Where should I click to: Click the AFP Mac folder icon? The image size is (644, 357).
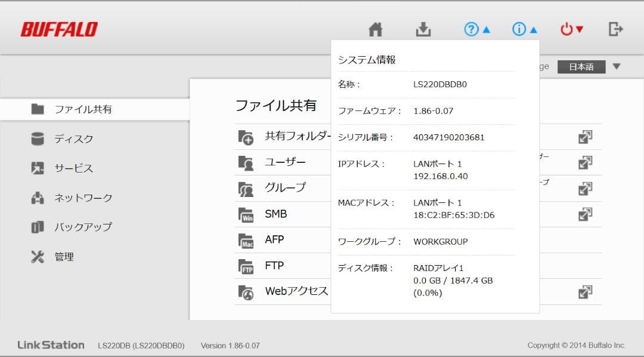246,241
